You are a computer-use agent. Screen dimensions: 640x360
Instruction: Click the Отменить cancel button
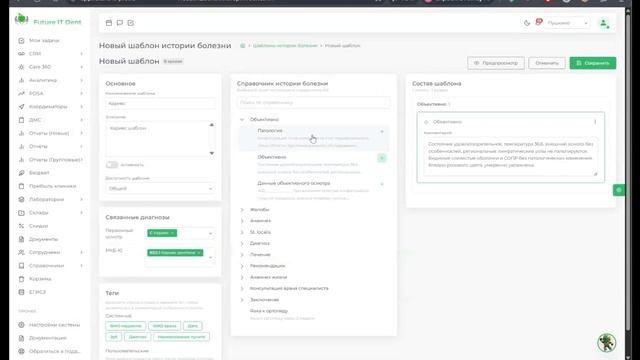(547, 63)
